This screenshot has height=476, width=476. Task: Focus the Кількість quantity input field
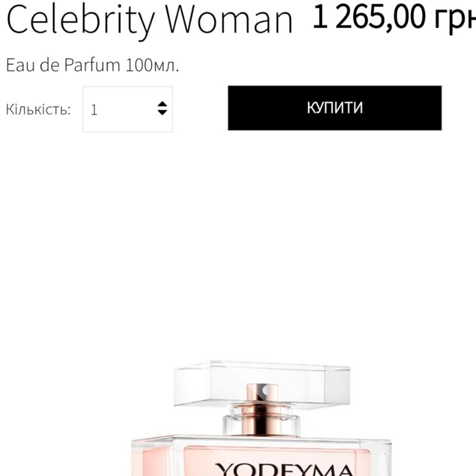(127, 109)
